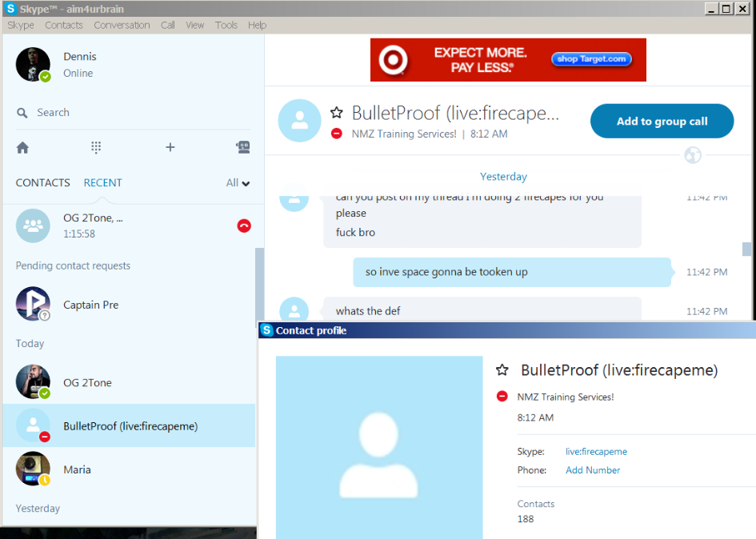Viewport: 756px width, 539px height.
Task: Click Dennis profile avatar
Action: point(33,64)
